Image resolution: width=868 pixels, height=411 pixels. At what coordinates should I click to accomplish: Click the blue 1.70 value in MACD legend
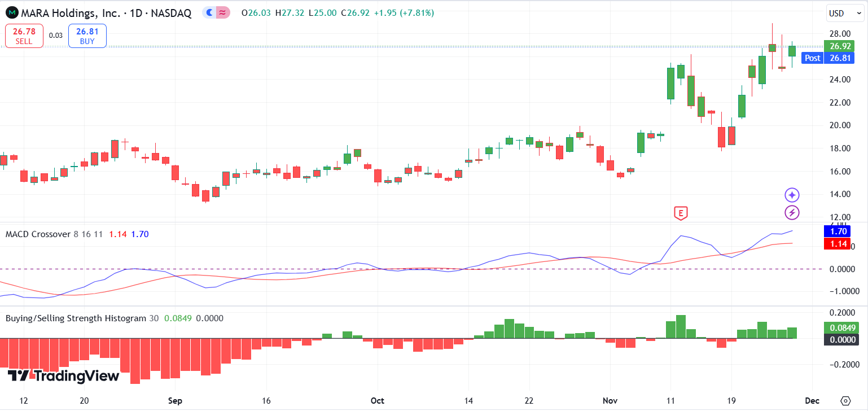click(x=140, y=234)
